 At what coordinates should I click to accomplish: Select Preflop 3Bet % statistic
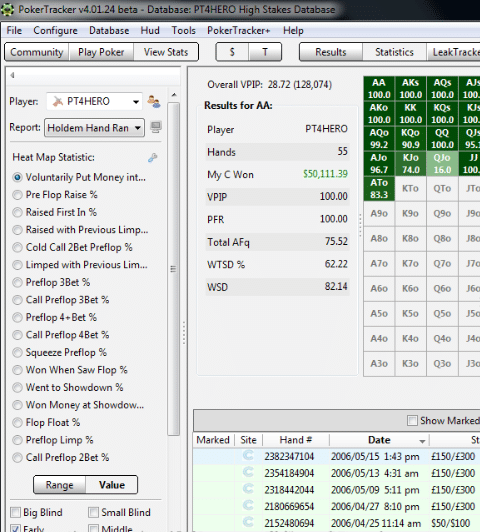(17, 282)
